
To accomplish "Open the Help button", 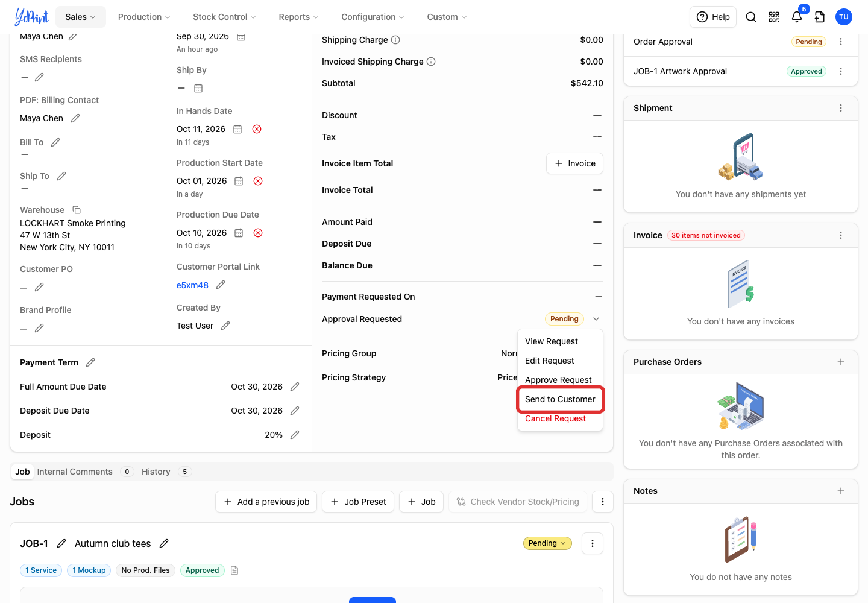I will pos(713,17).
